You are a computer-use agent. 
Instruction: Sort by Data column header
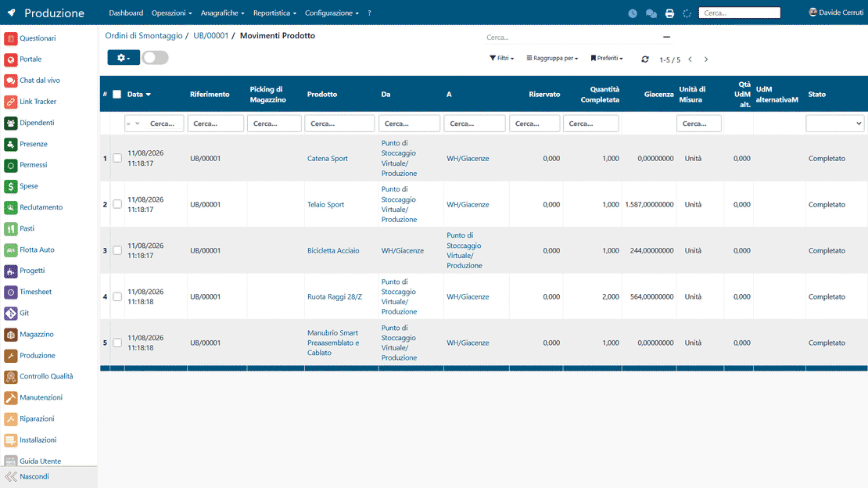tap(139, 94)
